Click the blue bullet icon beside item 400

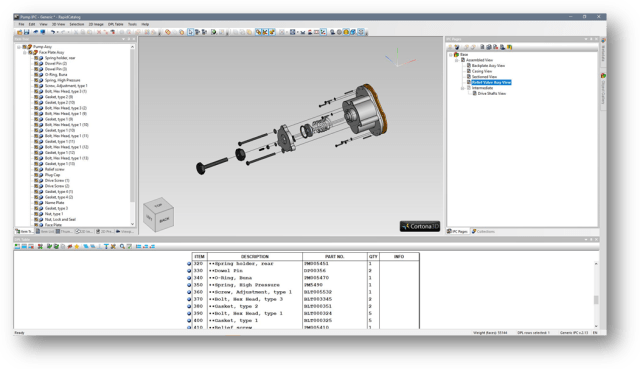coord(189,321)
